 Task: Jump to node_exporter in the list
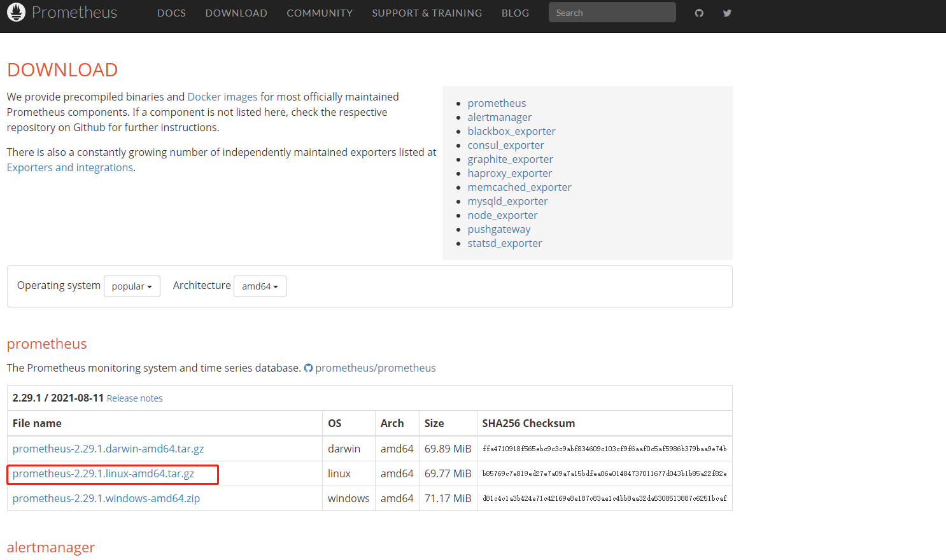(x=502, y=215)
